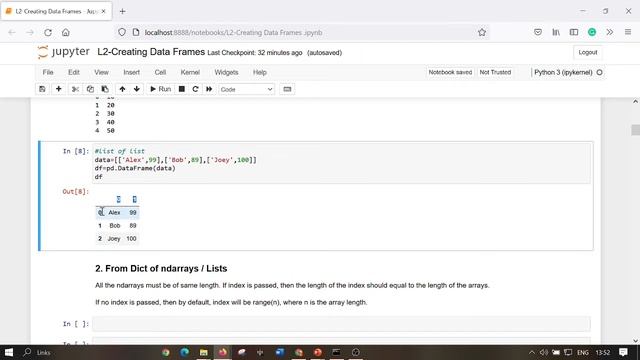Open the browser hamburger menu
The height and width of the screenshot is (360, 640).
628,32
